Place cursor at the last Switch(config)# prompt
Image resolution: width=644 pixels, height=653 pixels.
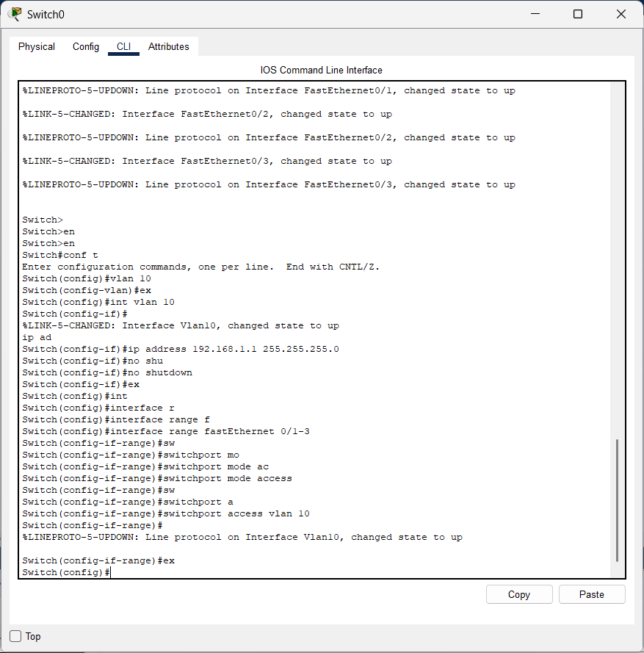110,572
